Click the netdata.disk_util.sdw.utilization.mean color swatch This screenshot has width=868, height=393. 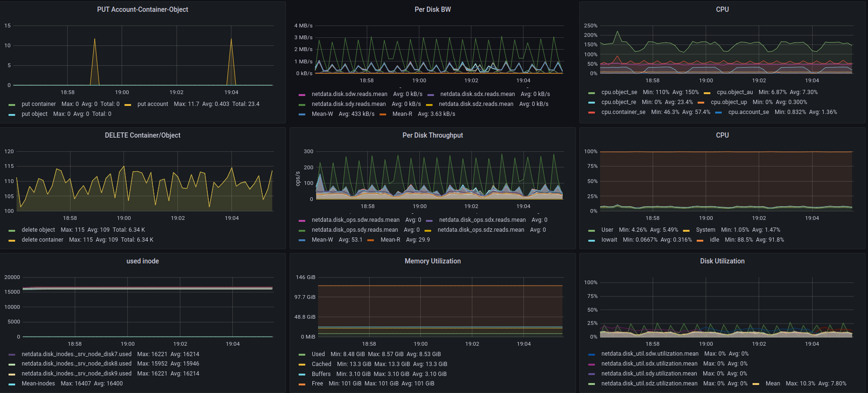pos(592,354)
